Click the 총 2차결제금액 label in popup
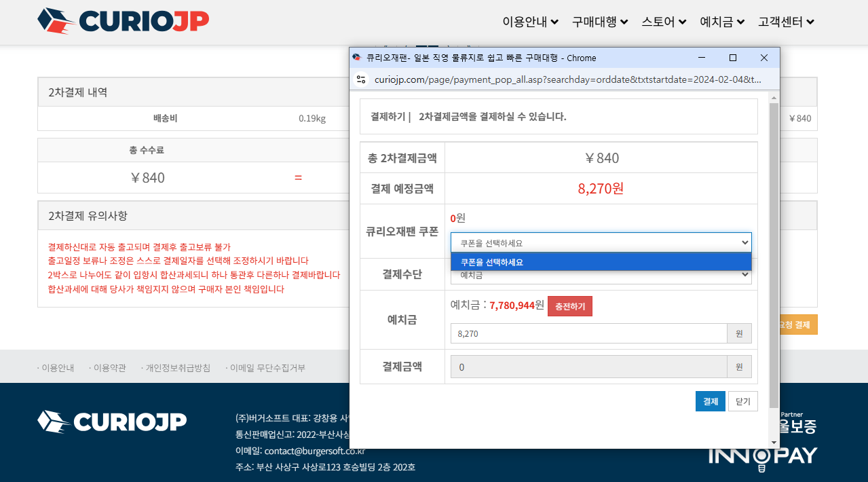The image size is (868, 482). [402, 158]
